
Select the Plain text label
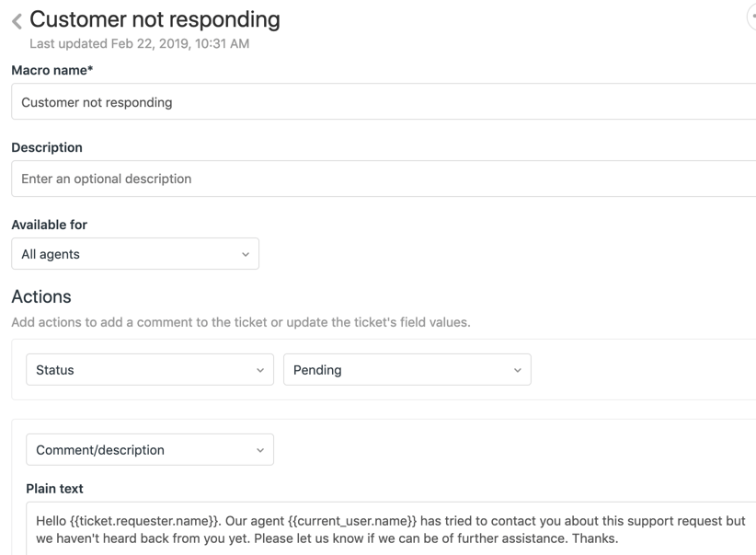[x=55, y=489]
